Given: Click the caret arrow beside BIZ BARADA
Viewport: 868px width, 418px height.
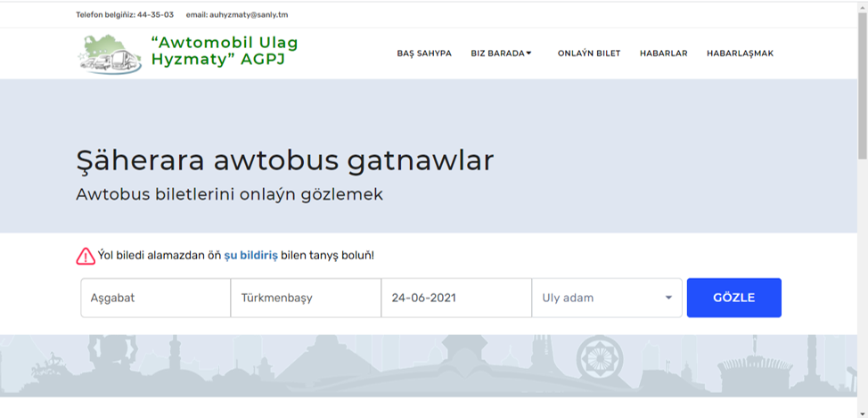Looking at the screenshot, I should click(x=528, y=53).
